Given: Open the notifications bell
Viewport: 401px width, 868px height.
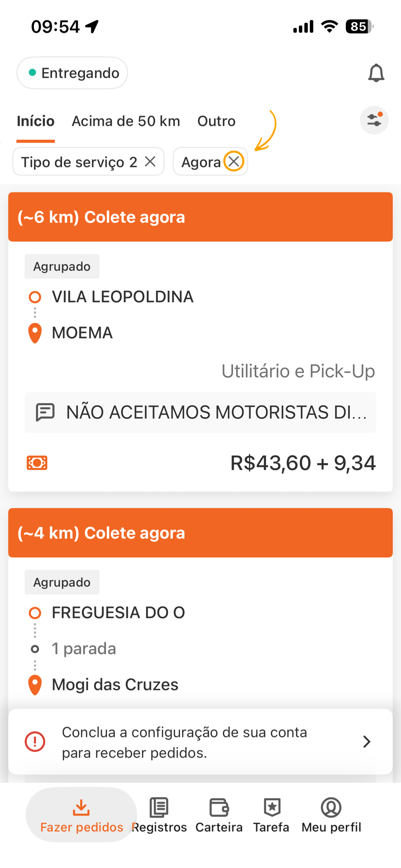Looking at the screenshot, I should [x=376, y=73].
